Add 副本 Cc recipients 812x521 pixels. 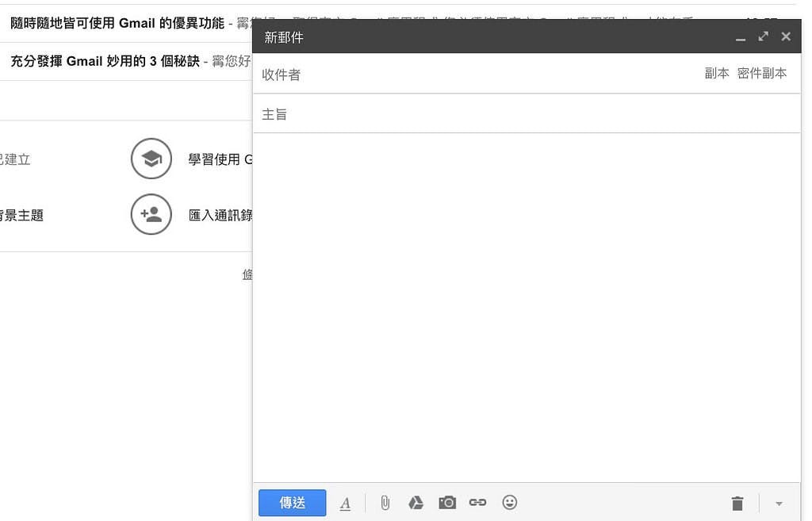click(717, 74)
